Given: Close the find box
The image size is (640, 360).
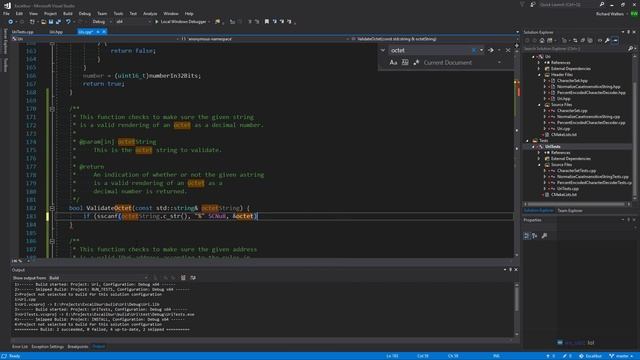Looking at the screenshot, I should (508, 50).
